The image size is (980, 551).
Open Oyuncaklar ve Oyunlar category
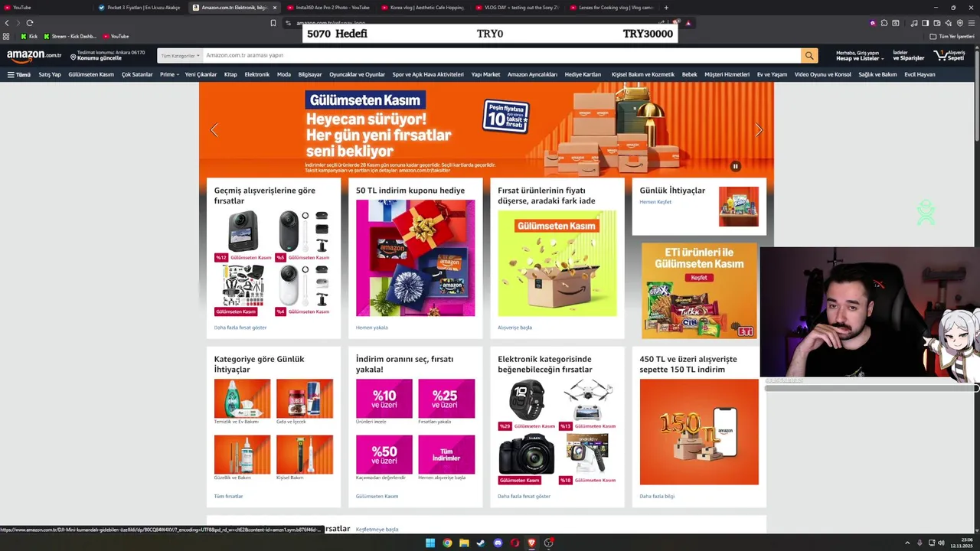357,75
